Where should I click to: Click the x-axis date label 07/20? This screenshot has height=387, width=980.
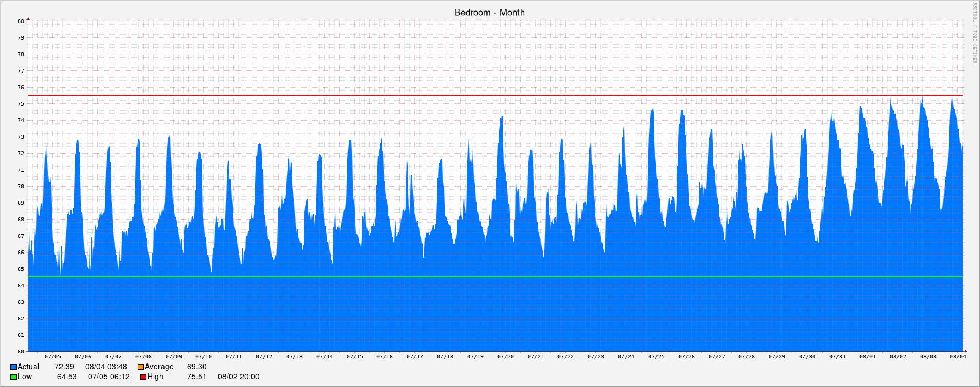(x=506, y=357)
